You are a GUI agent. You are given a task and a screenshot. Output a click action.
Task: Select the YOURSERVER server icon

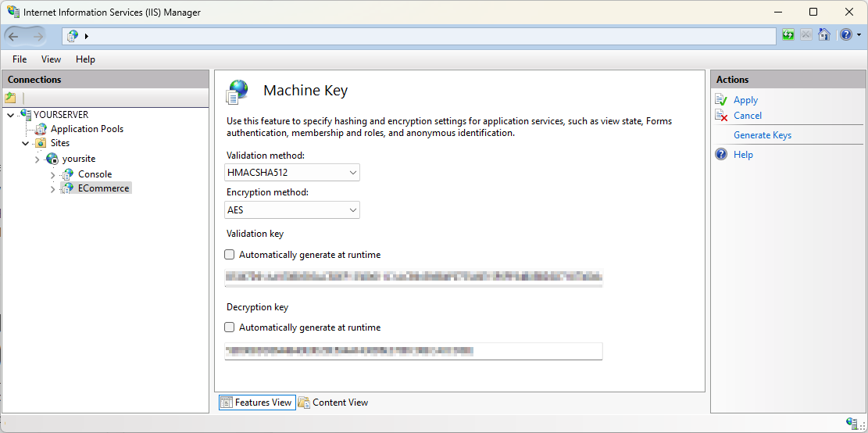(26, 114)
